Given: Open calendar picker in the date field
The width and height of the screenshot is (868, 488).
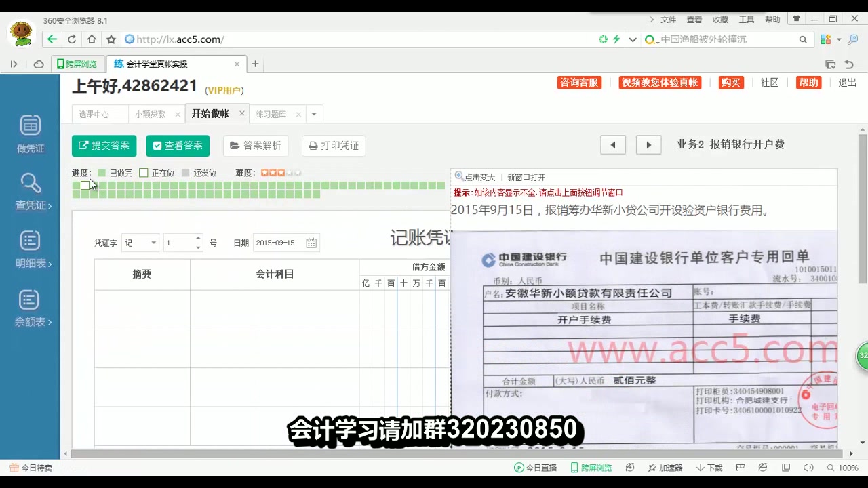Looking at the screenshot, I should point(311,243).
